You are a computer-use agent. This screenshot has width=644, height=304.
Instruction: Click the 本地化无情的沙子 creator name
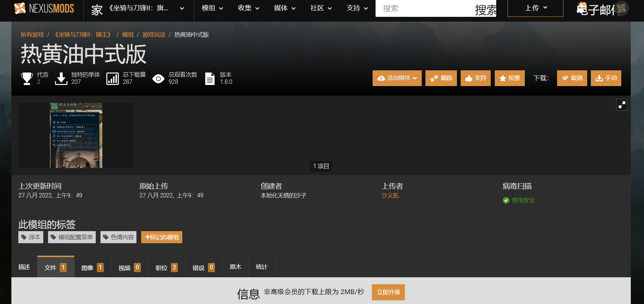tap(283, 196)
